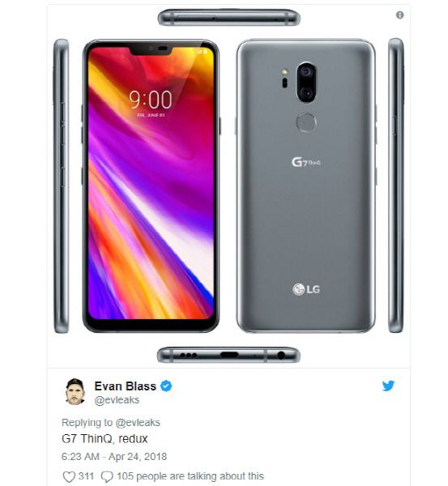
Task: Open the Twitter bird logo link
Action: 388,386
